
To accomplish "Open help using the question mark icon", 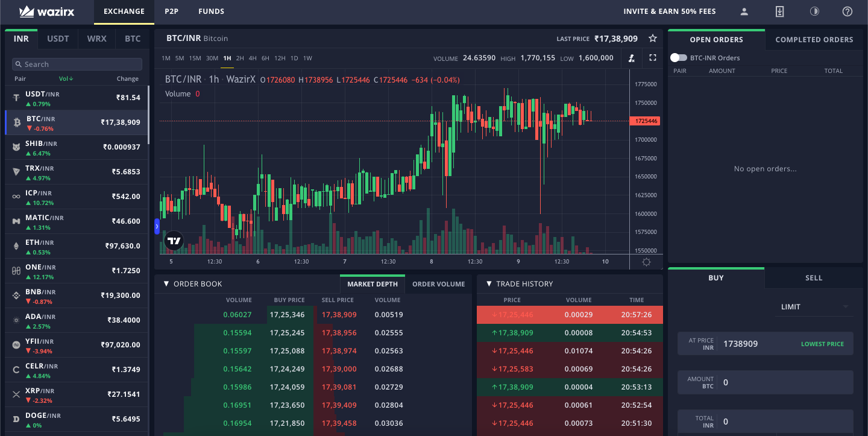I will point(848,11).
